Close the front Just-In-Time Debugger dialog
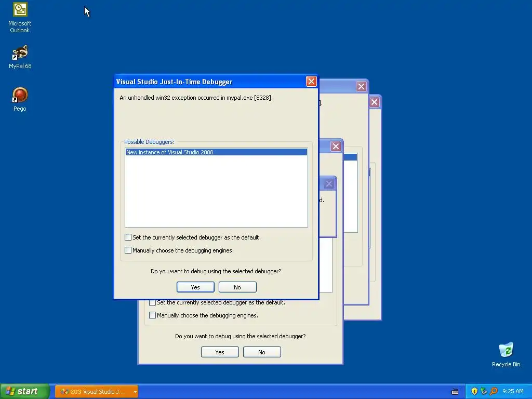The width and height of the screenshot is (532, 399). pos(311,82)
